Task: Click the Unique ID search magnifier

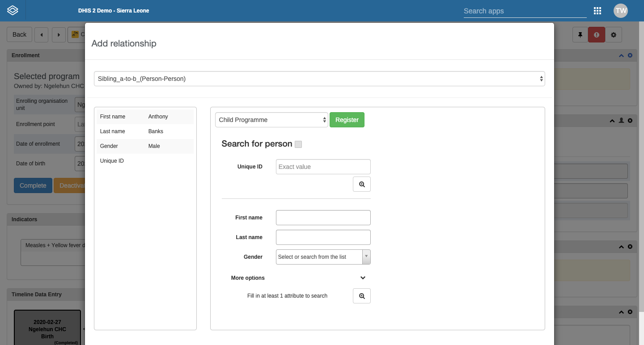Action: [x=362, y=184]
